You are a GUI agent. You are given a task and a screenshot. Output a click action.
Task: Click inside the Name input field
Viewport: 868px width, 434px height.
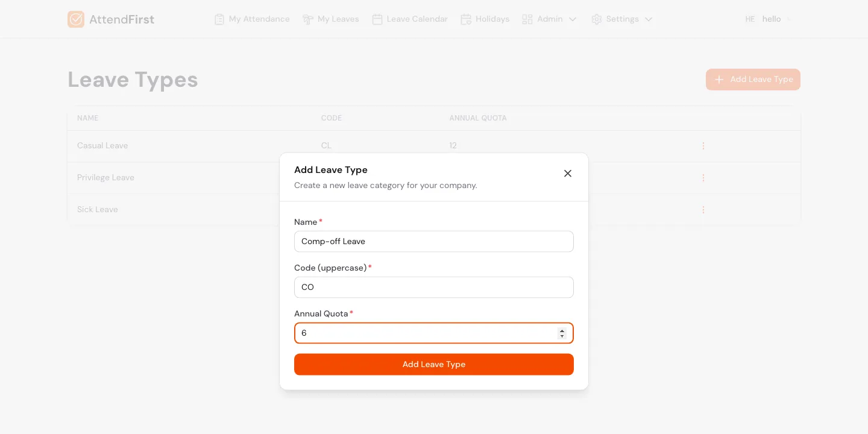pyautogui.click(x=433, y=241)
